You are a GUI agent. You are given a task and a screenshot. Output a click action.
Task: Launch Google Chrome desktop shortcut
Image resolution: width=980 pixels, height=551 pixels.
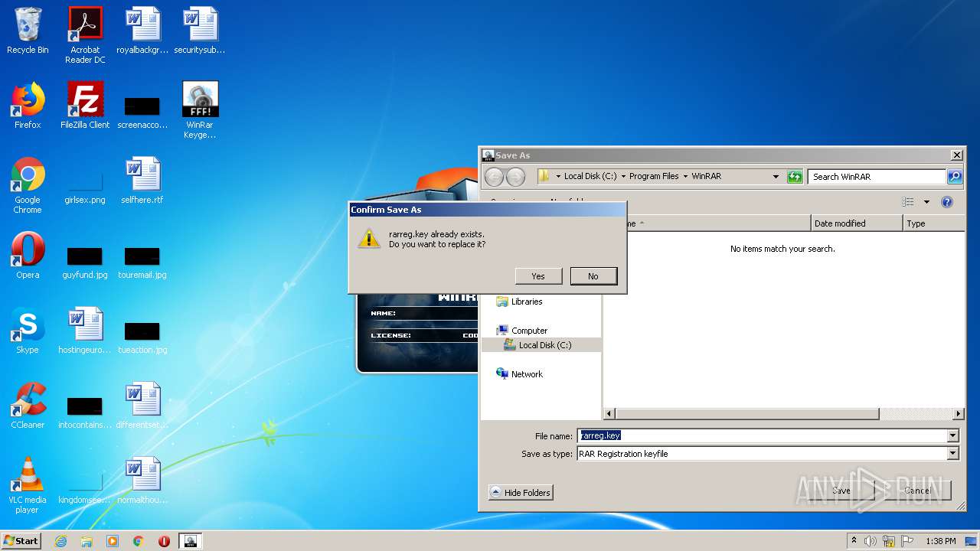pos(28,186)
